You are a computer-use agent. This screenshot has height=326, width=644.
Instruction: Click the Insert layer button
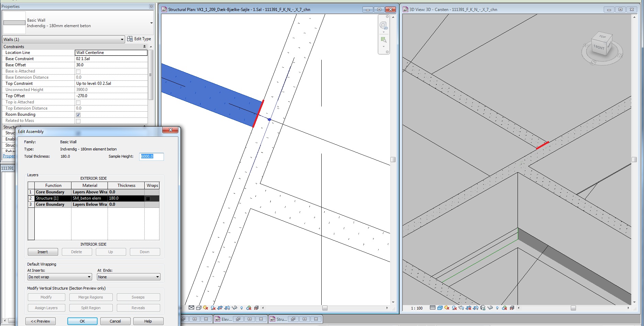(x=43, y=252)
